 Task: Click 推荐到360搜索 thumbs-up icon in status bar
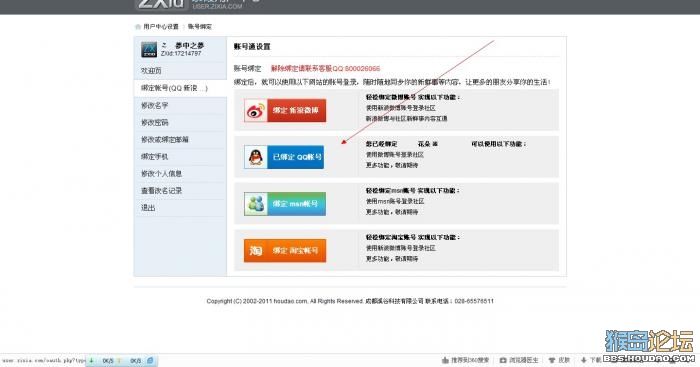[x=445, y=360]
